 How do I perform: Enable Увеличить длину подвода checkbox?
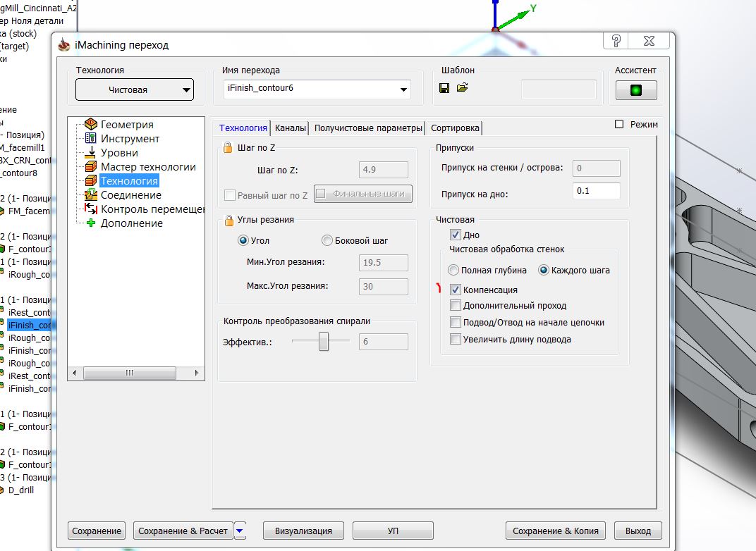455,339
